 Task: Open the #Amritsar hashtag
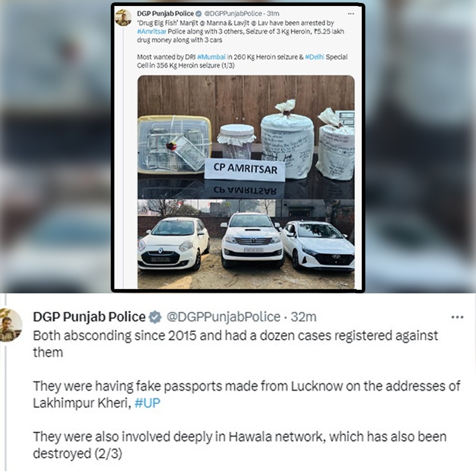point(152,32)
